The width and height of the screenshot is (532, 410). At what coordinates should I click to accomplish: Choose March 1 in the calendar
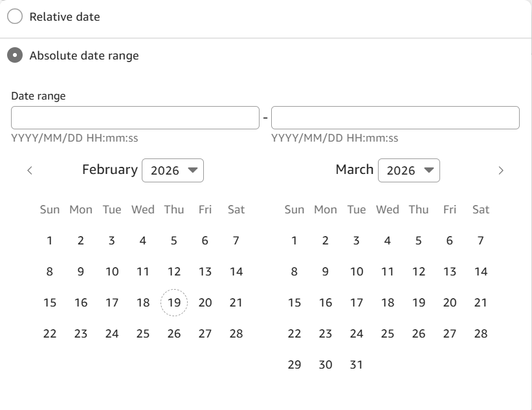pos(294,241)
